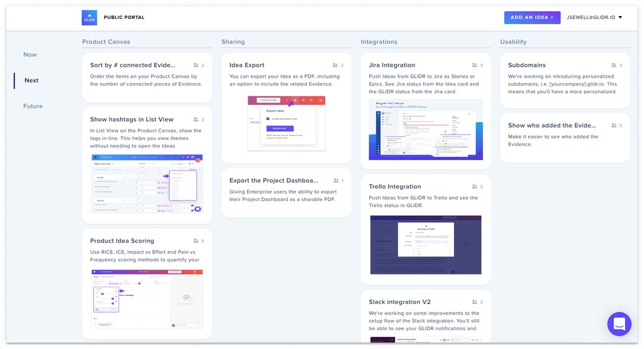The height and width of the screenshot is (349, 644).
Task: Click the Public Portal header label
Action: coord(124,18)
